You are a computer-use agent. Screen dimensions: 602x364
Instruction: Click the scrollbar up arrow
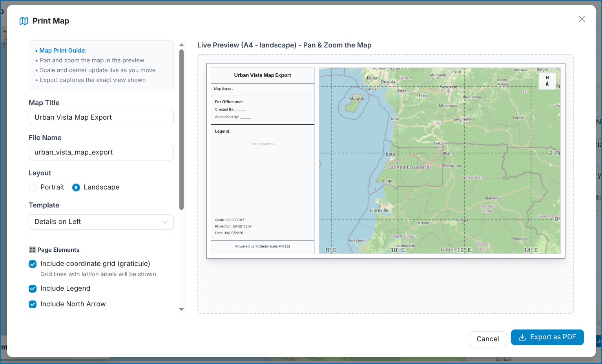(181, 45)
